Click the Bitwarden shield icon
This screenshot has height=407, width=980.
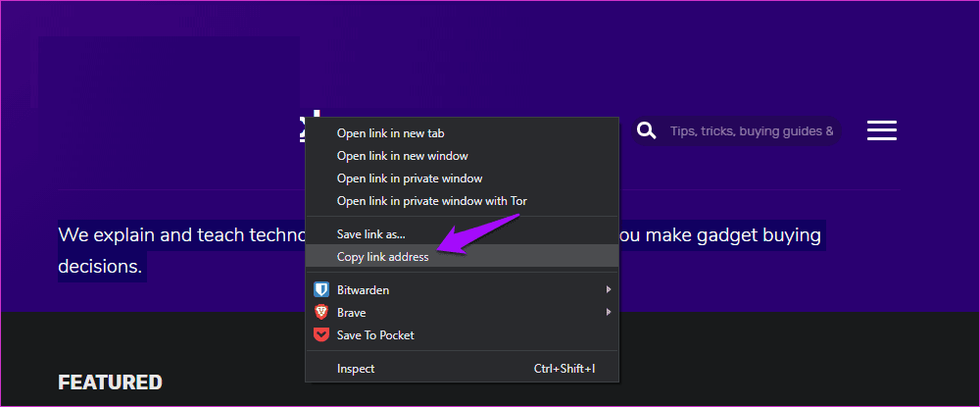click(x=320, y=290)
